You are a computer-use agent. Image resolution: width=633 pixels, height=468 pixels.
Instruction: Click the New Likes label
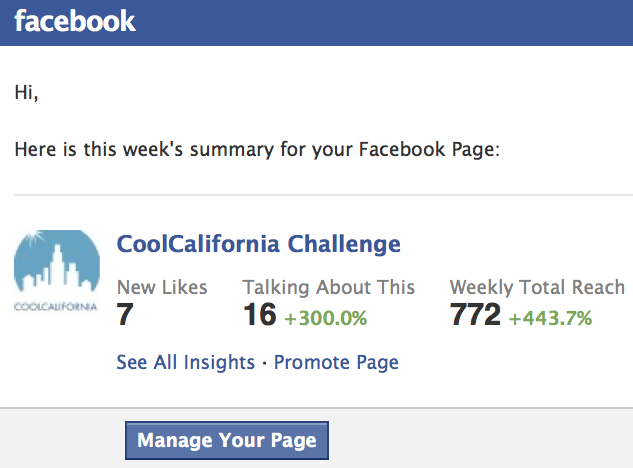click(162, 287)
